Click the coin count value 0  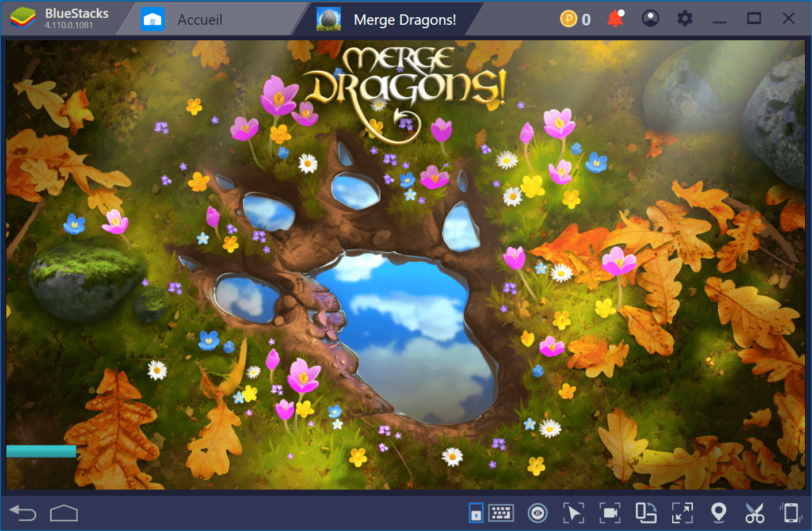pos(586,20)
